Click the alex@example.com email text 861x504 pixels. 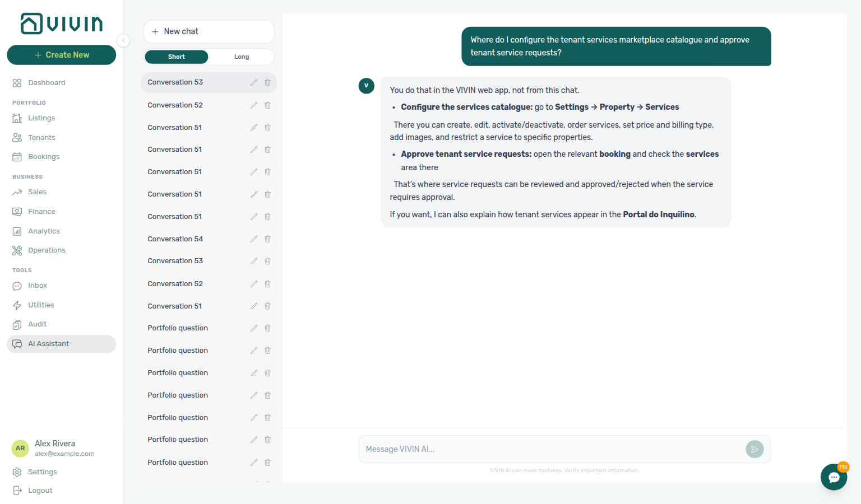point(64,454)
